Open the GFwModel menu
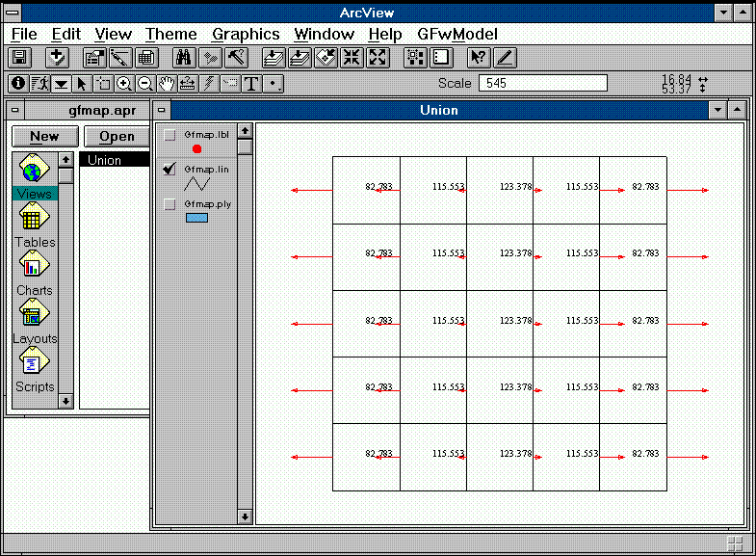The image size is (756, 556). [x=457, y=35]
